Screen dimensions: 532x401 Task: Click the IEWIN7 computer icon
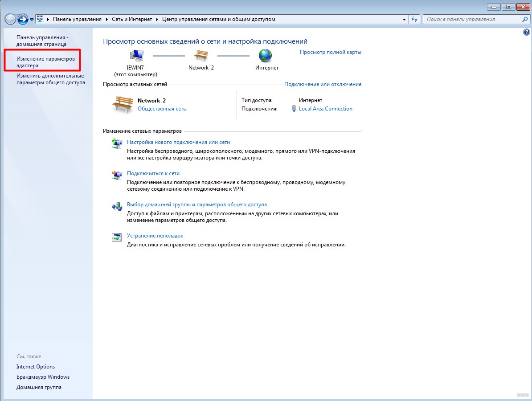coord(136,56)
